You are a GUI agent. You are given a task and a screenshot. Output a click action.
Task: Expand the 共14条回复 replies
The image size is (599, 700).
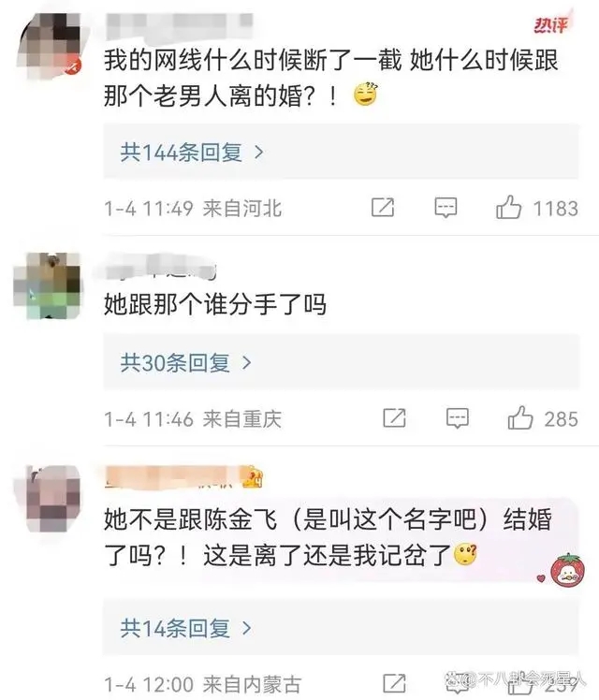tap(185, 628)
